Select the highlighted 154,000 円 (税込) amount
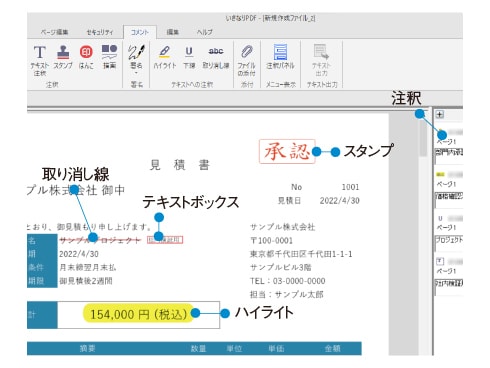 pyautogui.click(x=138, y=313)
